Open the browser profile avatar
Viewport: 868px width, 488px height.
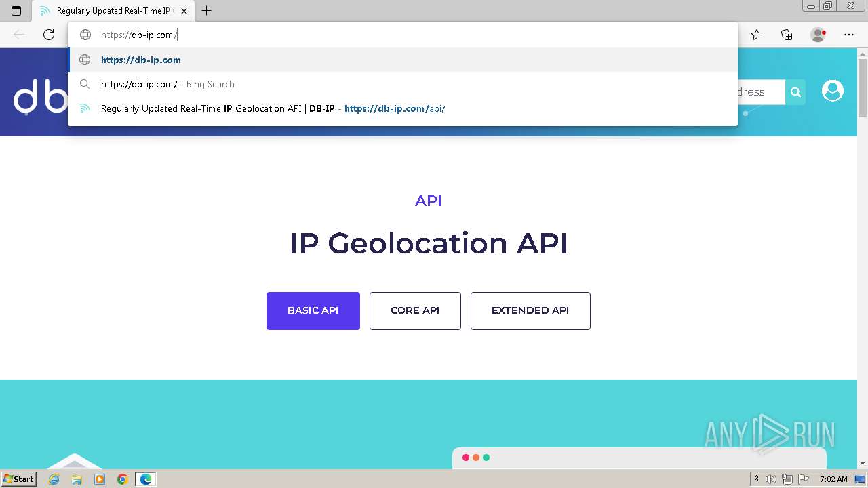click(818, 35)
